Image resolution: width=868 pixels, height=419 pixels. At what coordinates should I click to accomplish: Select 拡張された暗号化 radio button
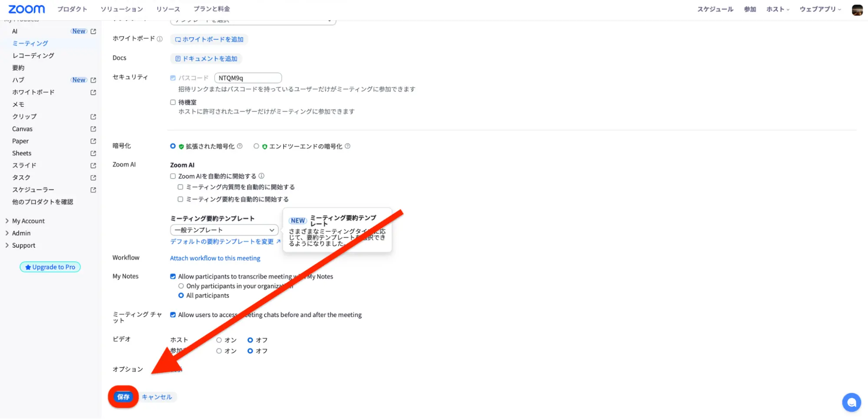click(173, 146)
